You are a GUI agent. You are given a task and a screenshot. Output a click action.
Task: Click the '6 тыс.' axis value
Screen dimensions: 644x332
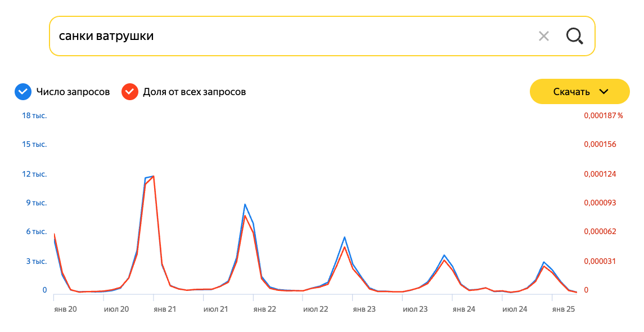pyautogui.click(x=37, y=232)
